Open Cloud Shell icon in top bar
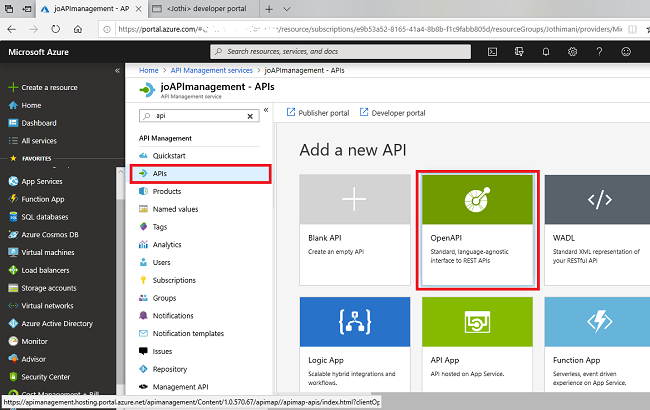Viewport: 650px width, 410px height. click(492, 52)
